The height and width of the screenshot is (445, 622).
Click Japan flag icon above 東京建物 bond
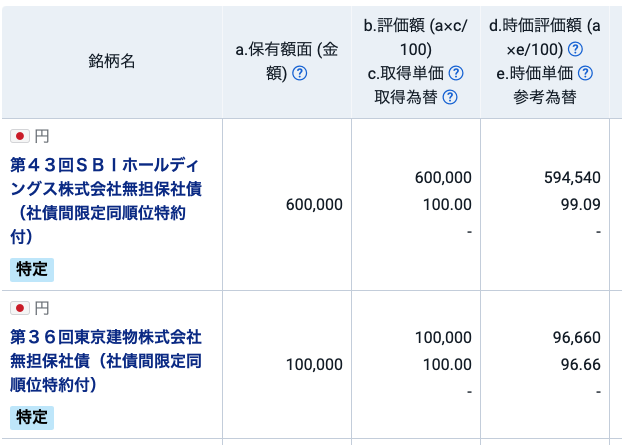[x=20, y=308]
